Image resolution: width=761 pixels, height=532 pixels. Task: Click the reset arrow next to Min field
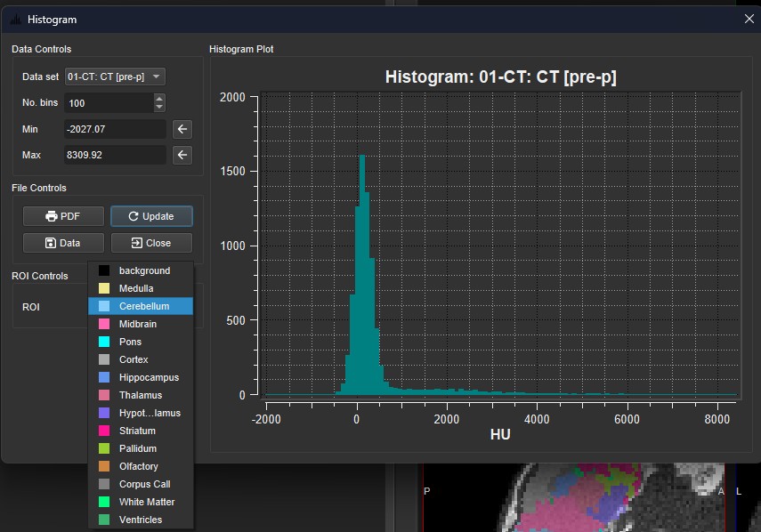[182, 129]
